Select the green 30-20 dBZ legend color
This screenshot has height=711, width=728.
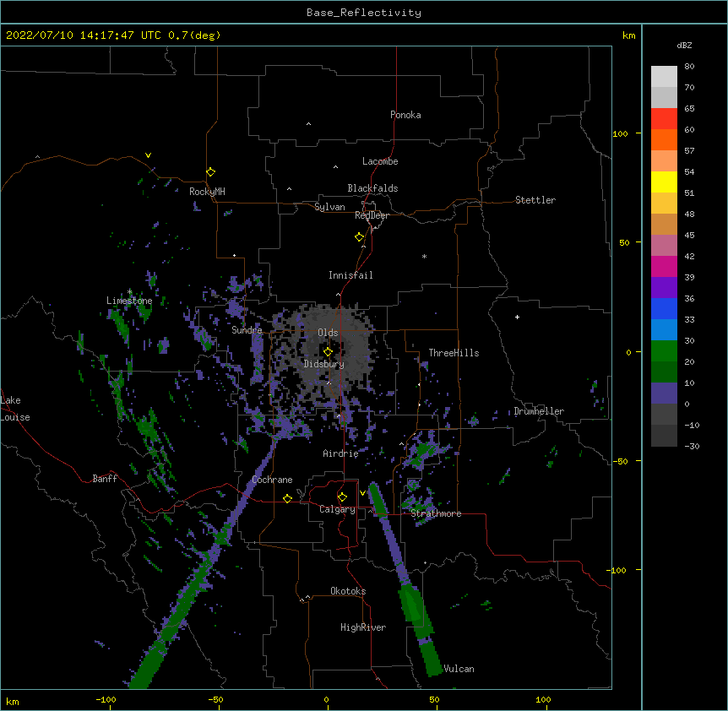point(664,351)
